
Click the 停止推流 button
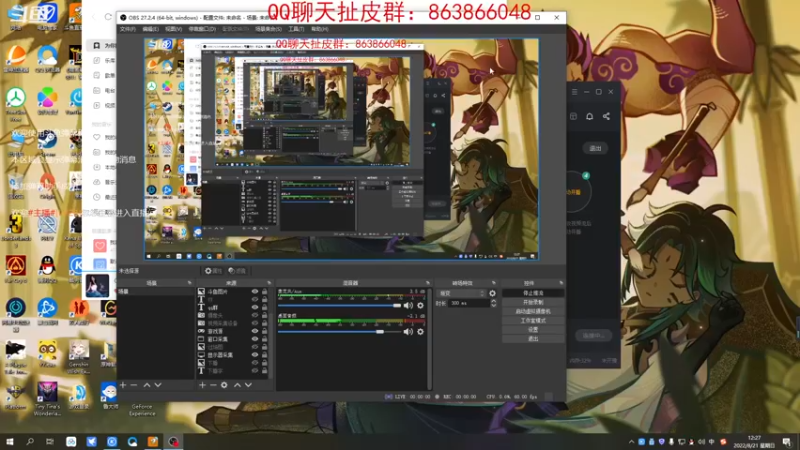coord(533,293)
